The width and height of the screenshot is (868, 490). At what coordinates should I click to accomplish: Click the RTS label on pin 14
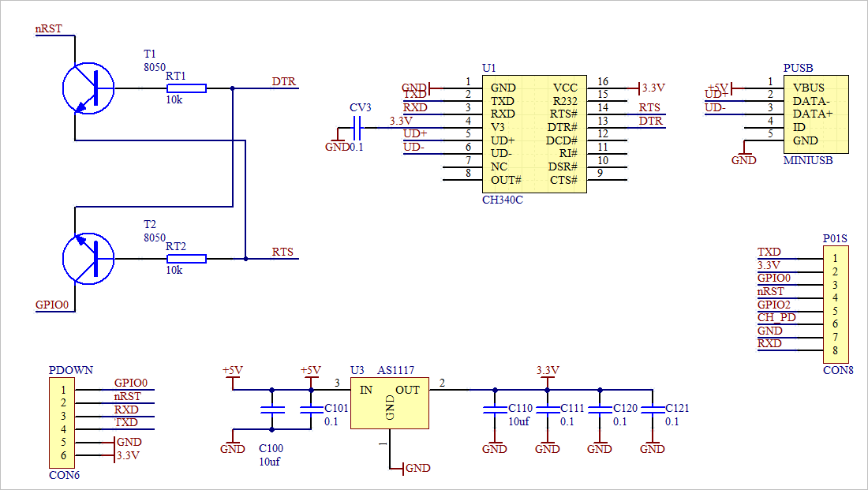point(649,107)
